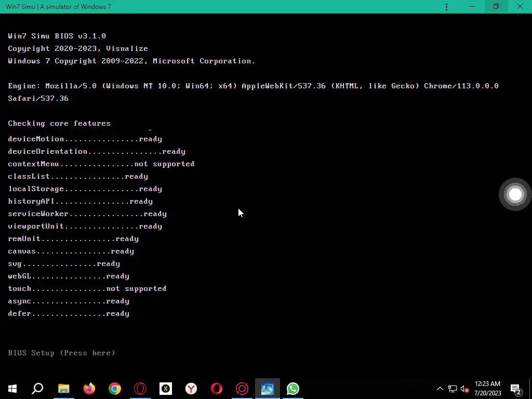The height and width of the screenshot is (399, 532).
Task: Open the Opera GX outline icon
Action: (140, 389)
